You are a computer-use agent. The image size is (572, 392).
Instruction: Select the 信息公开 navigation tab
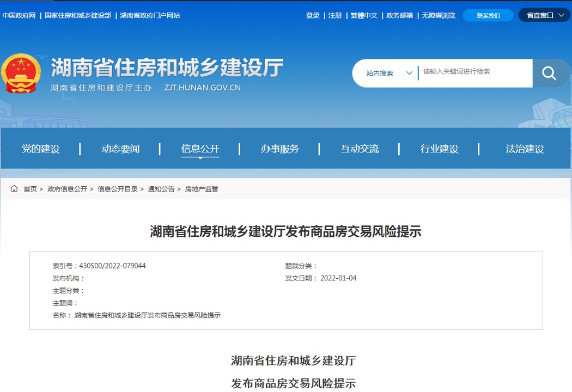coord(200,149)
